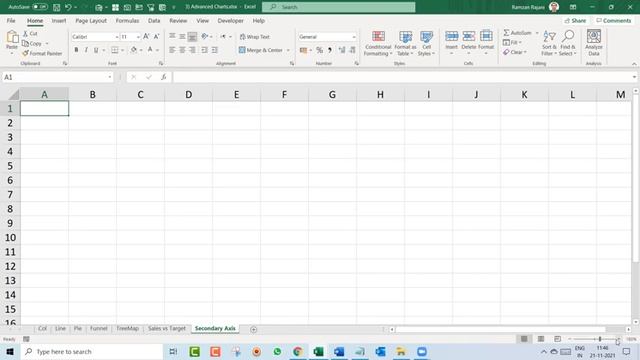The image size is (640, 360).
Task: Toggle Wrap Text on cell
Action: pyautogui.click(x=255, y=37)
